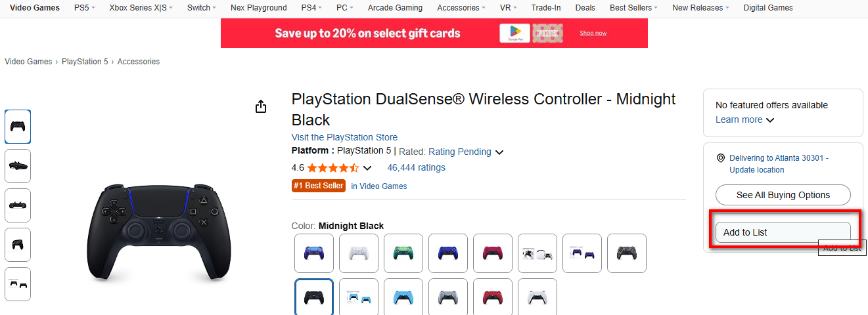Screen dimensions: 868x315
Task: Click the #1 Best Seller badge
Action: click(x=319, y=186)
